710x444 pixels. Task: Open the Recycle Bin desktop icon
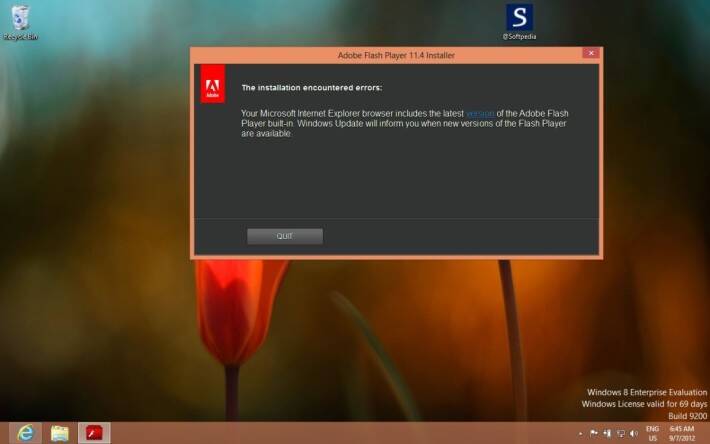20,22
